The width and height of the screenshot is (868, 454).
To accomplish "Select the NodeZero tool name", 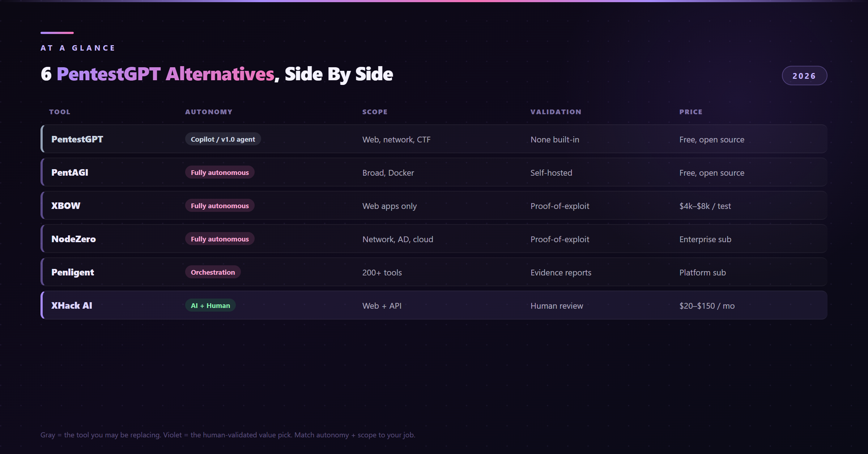I will click(x=73, y=239).
